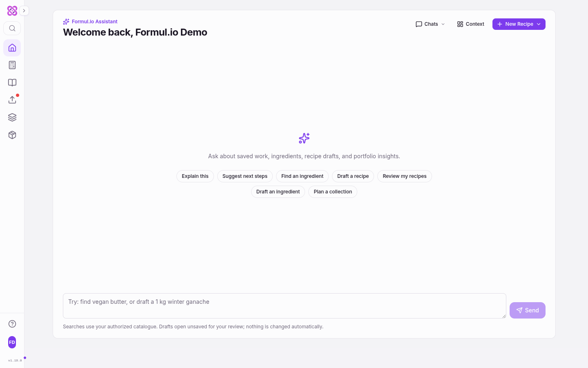The height and width of the screenshot is (368, 588).
Task: Click the Formul.io logo icon
Action: point(12,11)
